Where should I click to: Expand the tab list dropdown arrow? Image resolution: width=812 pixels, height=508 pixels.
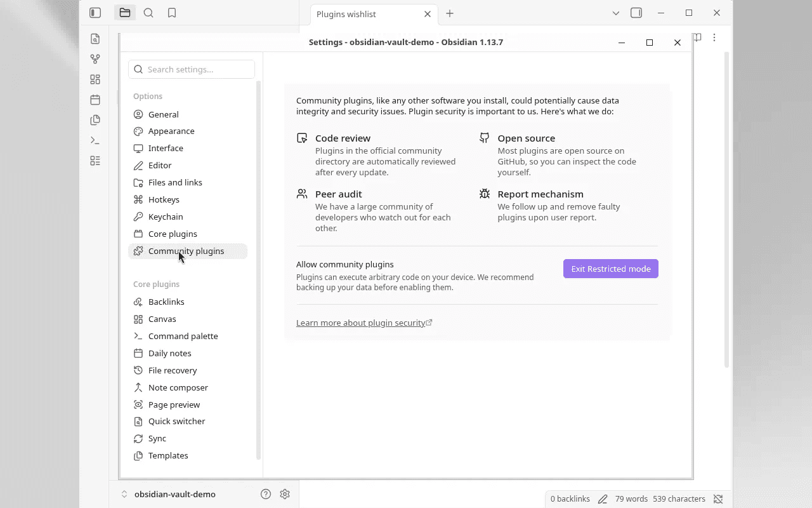pyautogui.click(x=615, y=13)
